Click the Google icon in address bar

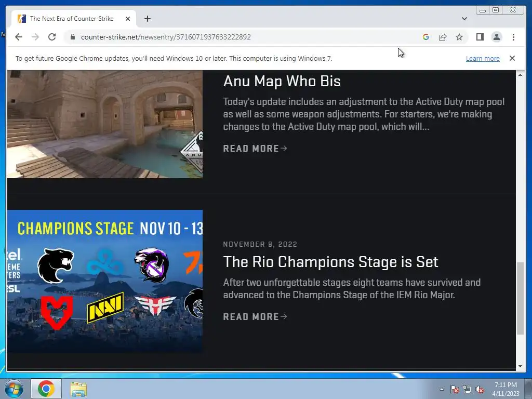(426, 37)
